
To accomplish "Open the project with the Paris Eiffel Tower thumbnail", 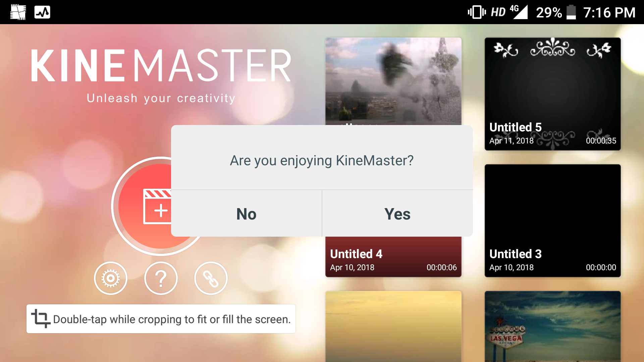I will [x=393, y=81].
